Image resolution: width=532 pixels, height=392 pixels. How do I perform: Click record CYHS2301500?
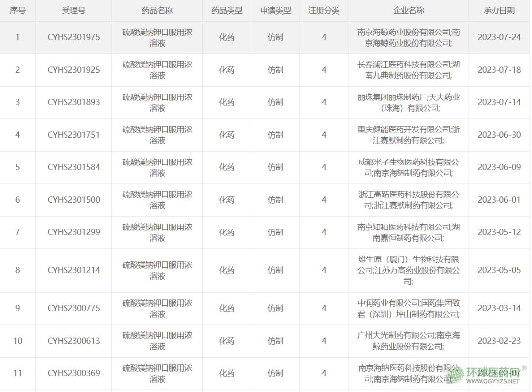(73, 200)
